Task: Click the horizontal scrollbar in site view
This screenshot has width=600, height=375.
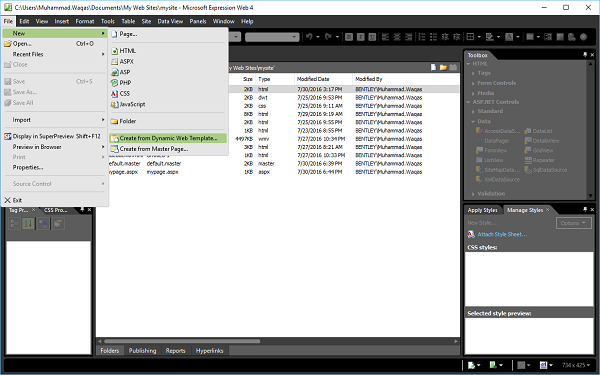Action: coord(182,341)
